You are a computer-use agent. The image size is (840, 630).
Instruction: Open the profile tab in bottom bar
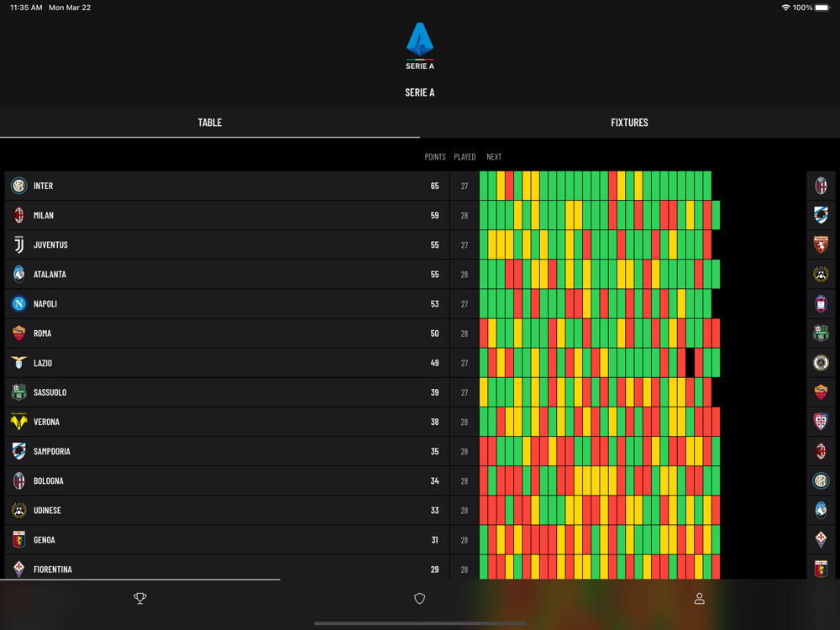click(x=699, y=598)
